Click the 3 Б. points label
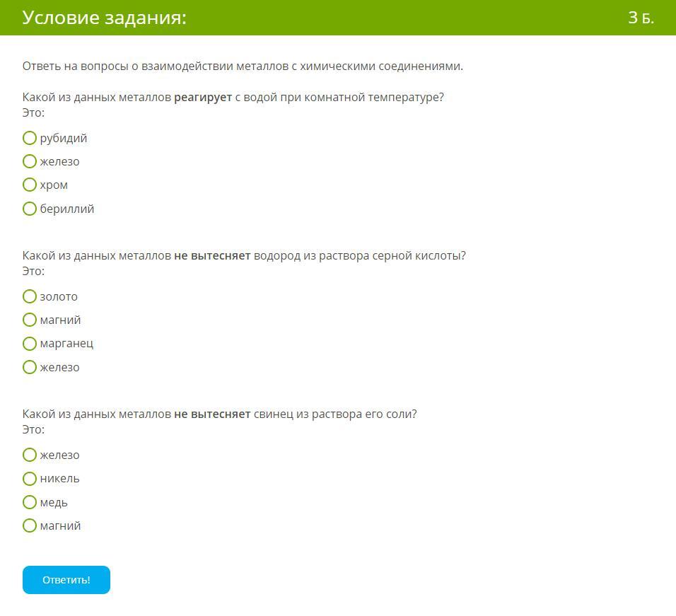This screenshot has height=616, width=676. pyautogui.click(x=641, y=18)
